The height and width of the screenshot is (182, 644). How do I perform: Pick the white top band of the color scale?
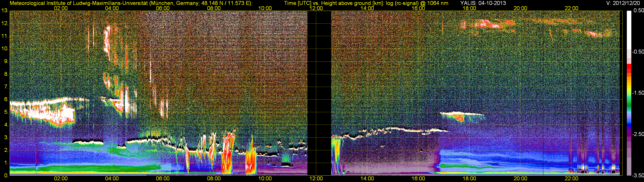629,30
